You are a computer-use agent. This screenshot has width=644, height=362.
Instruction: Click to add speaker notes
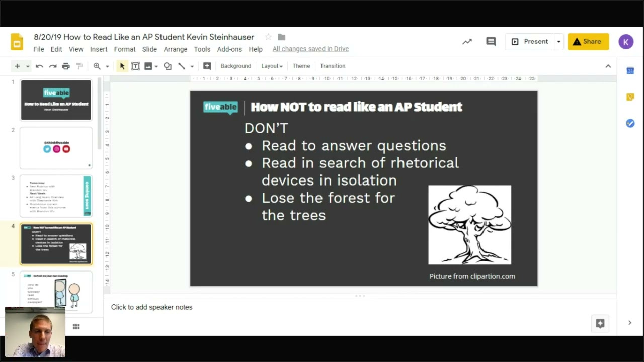coord(151,307)
